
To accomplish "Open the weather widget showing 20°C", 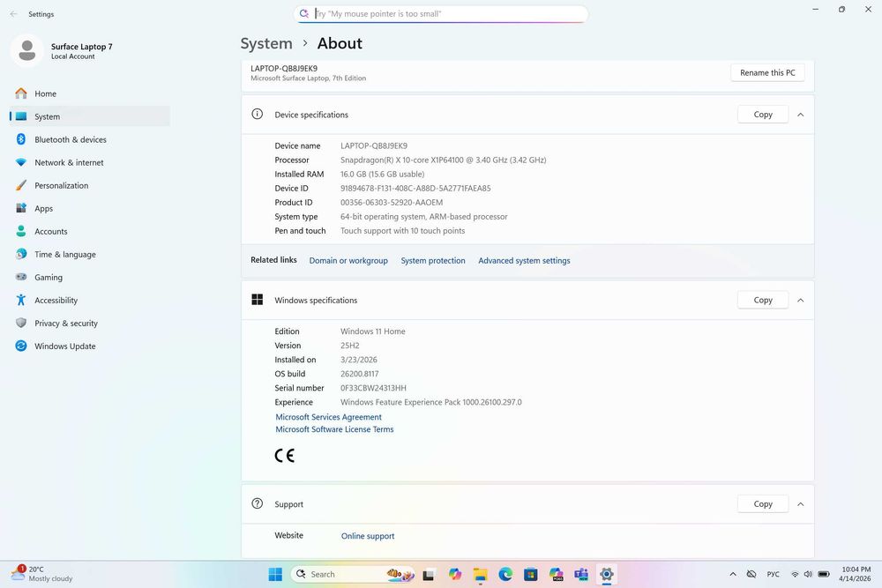I will tap(42, 574).
